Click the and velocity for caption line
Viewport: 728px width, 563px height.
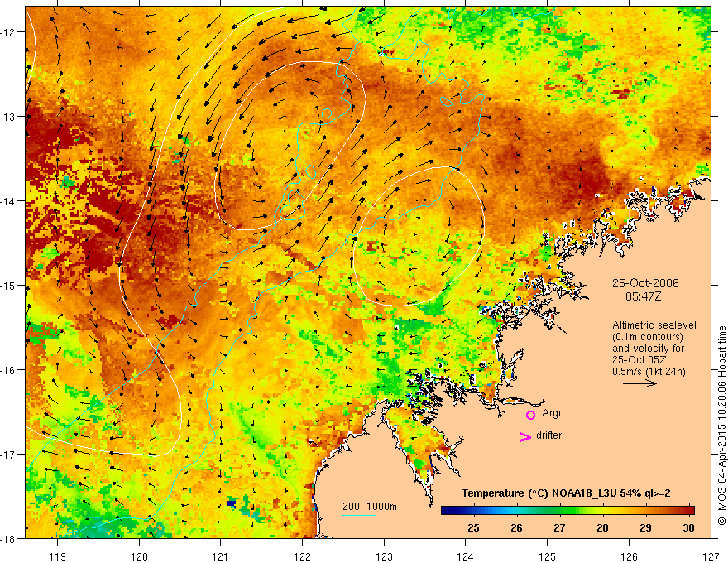pyautogui.click(x=648, y=349)
